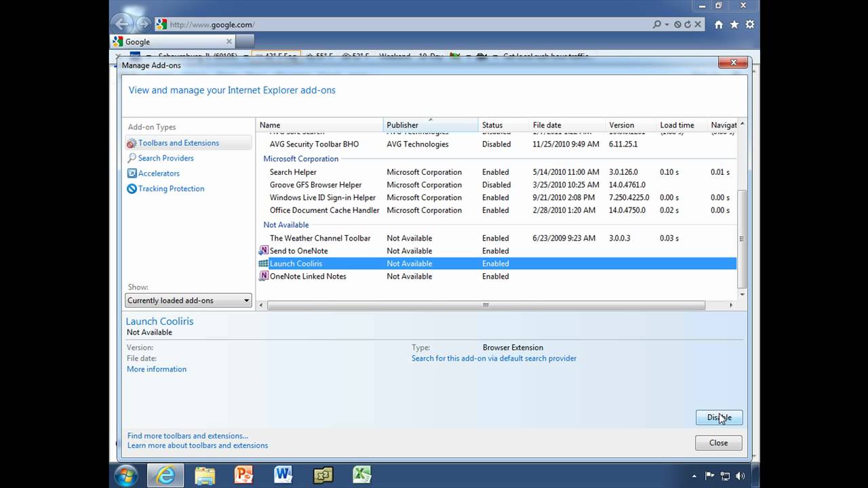Sort by File date column header
Image resolution: width=868 pixels, height=488 pixels.
point(567,125)
